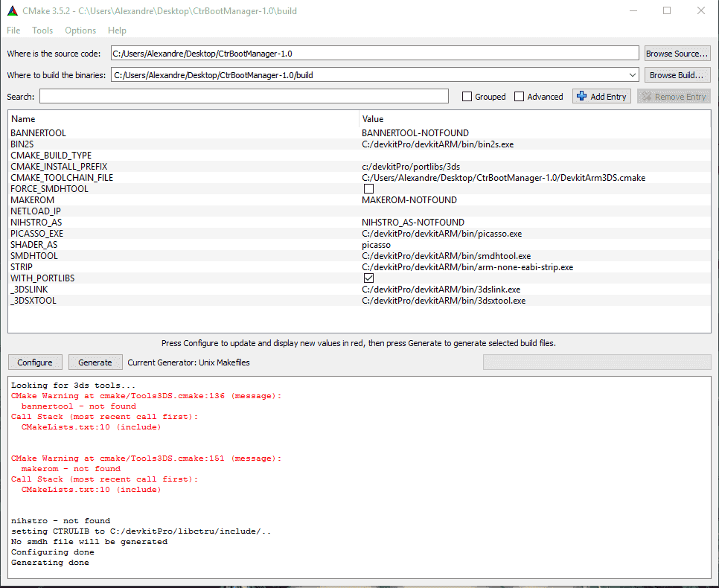719x588 pixels.
Task: Click 'Current Generator: Unix Makefiles' label
Action: point(188,362)
